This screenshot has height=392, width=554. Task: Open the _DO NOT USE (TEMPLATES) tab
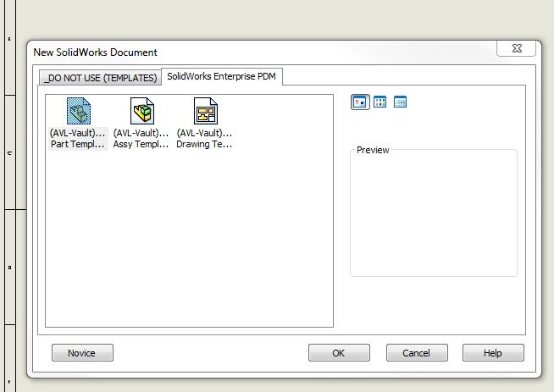(x=100, y=78)
